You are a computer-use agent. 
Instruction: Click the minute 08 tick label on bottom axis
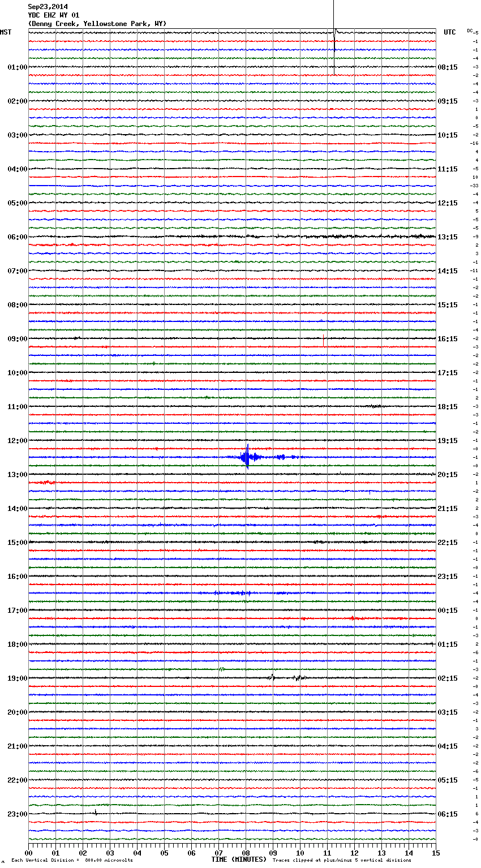[246, 853]
